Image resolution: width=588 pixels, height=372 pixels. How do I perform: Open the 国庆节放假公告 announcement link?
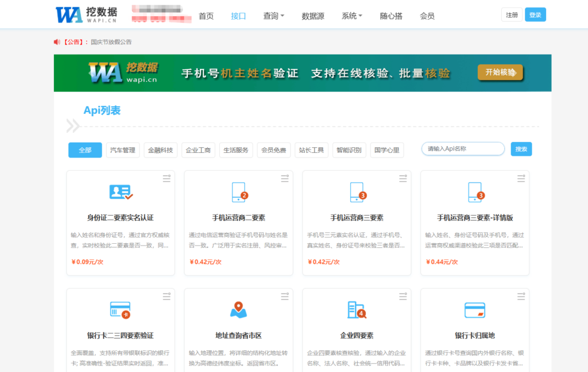coord(111,42)
